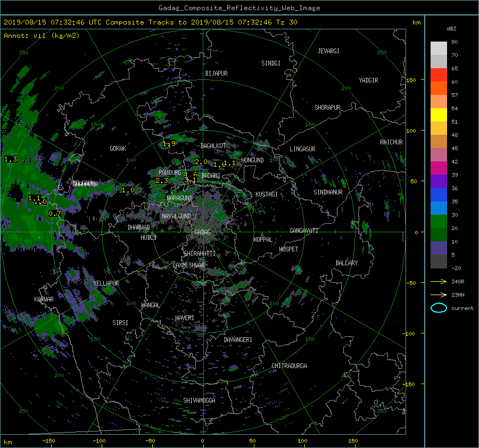Screen dimensions: 479x448
Task: Click the SHIRAHATTI city label
Action: [x=200, y=254]
